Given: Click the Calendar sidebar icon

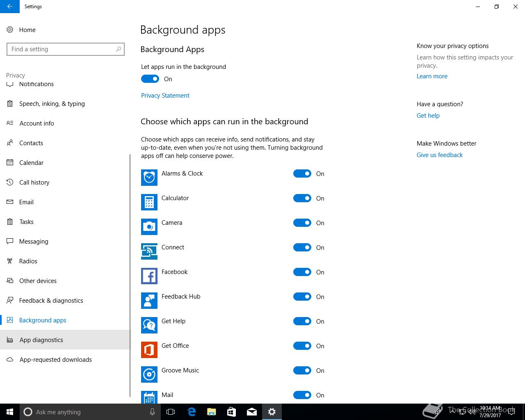Looking at the screenshot, I should (x=10, y=163).
